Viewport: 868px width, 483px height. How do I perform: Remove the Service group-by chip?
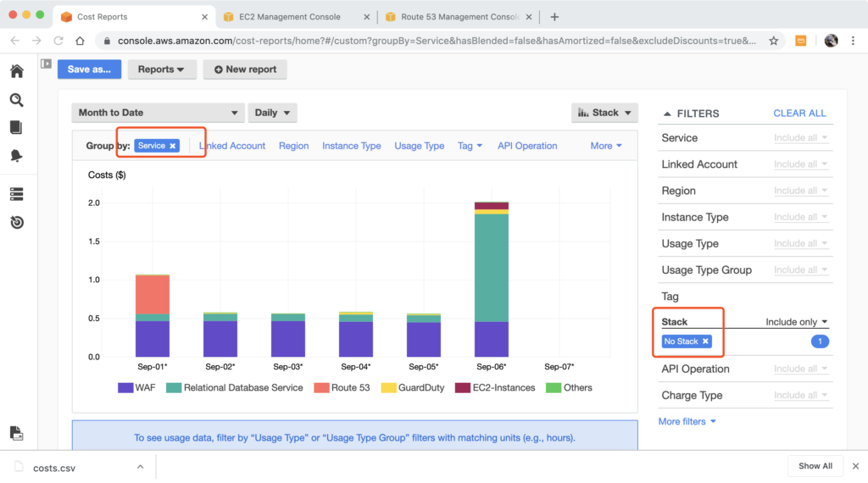click(x=173, y=146)
